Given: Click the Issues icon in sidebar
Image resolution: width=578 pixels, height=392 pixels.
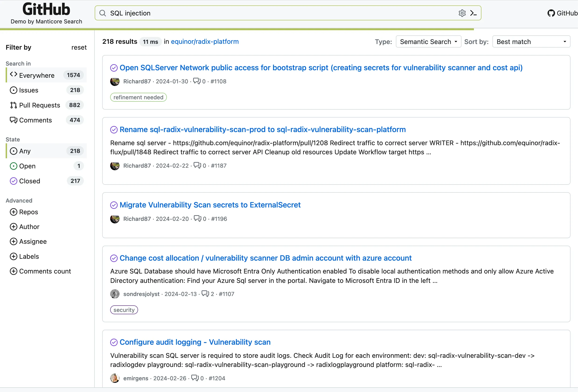Looking at the screenshot, I should coord(14,90).
